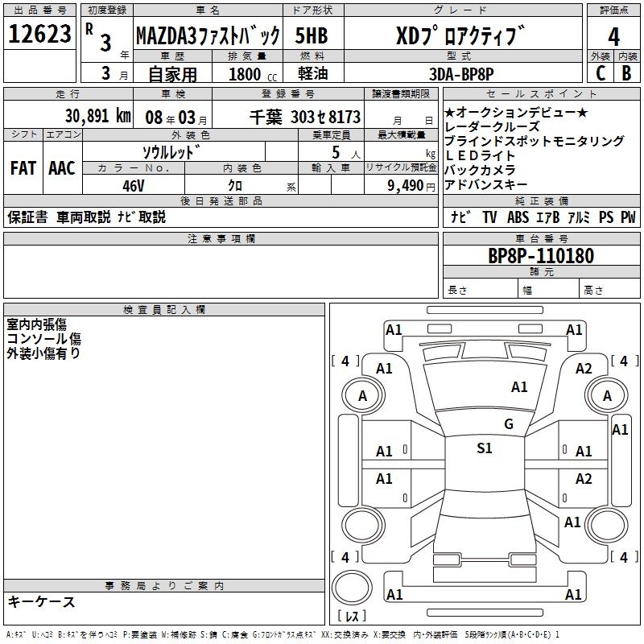Click the equipment code TV
Image resolution: width=644 pixels, height=644 pixels.
pyautogui.click(x=489, y=217)
